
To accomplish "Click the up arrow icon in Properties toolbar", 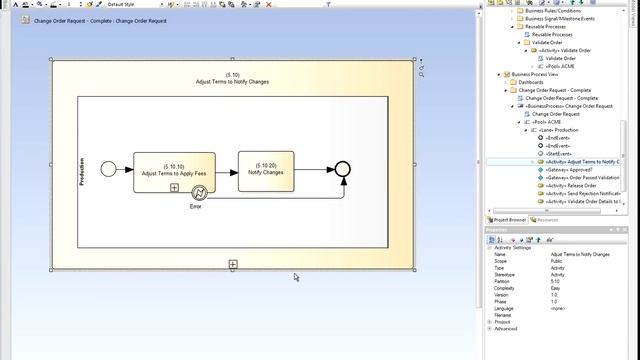I will (x=539, y=240).
